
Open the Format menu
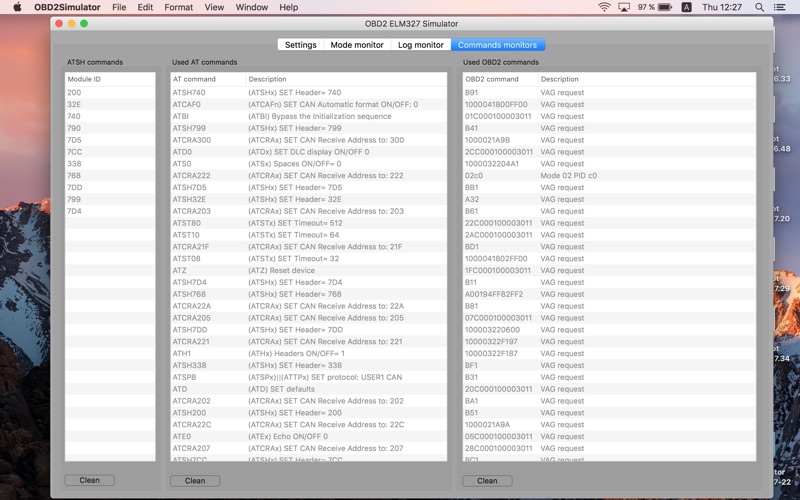(179, 7)
